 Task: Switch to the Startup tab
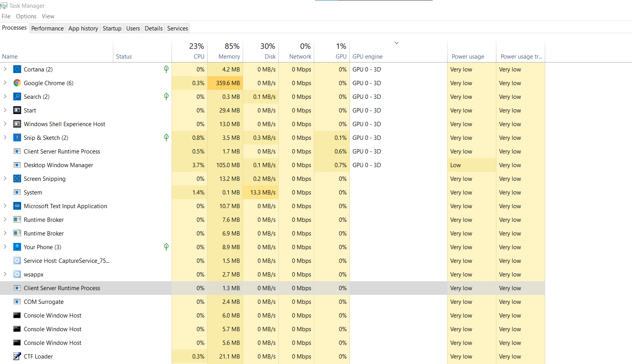coord(112,29)
